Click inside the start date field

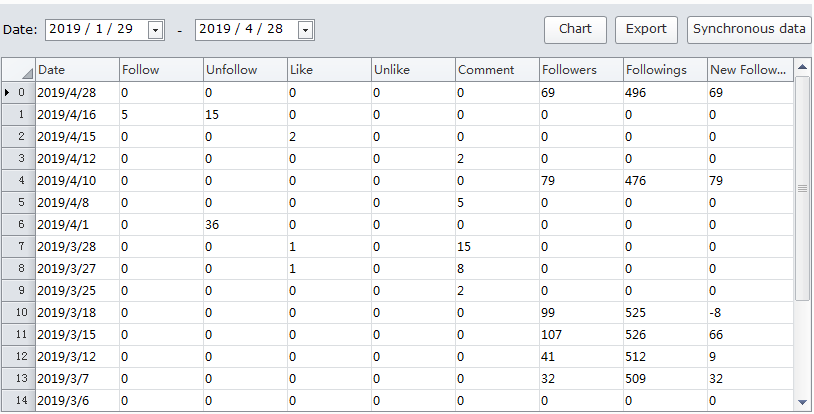[x=97, y=30]
